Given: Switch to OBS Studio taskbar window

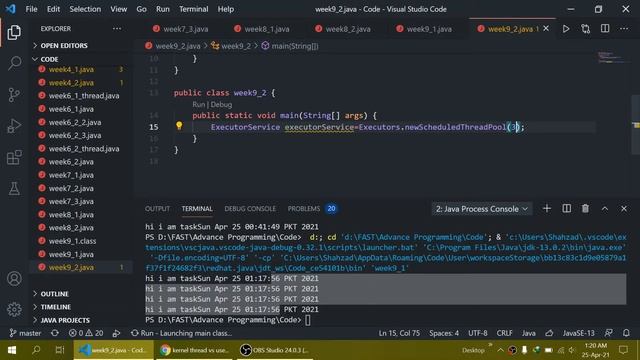Looking at the screenshot, I should point(274,350).
